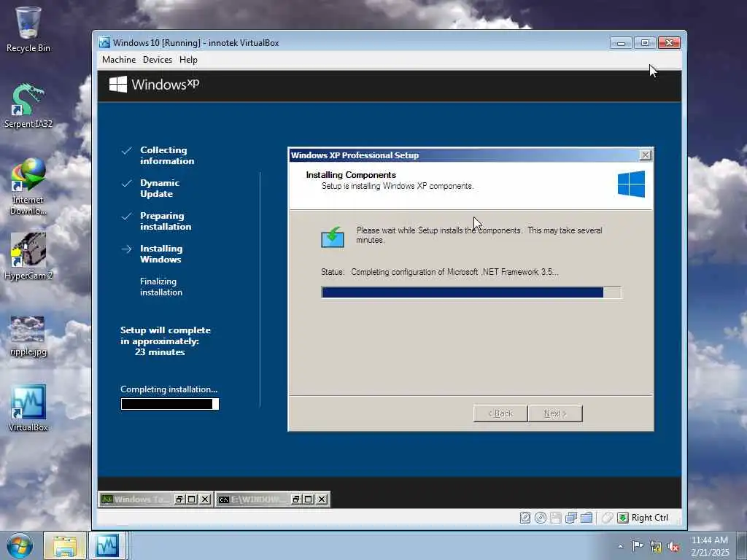Click the Dynamic Update step

click(x=160, y=188)
